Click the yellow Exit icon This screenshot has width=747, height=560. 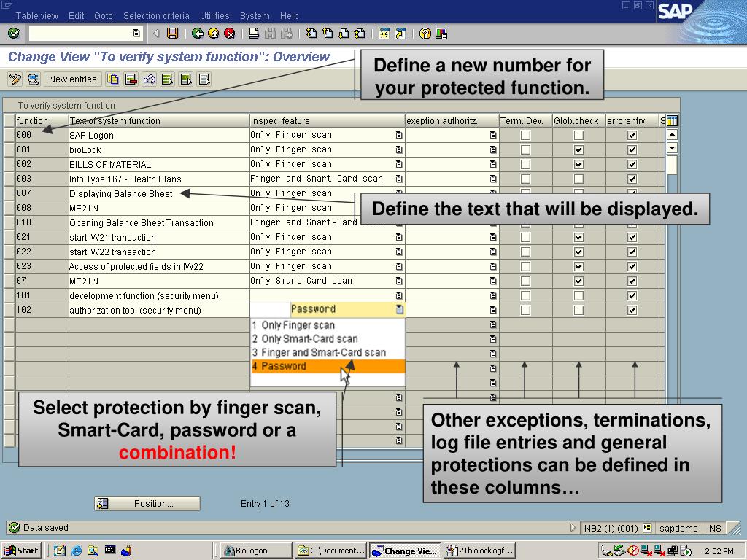pos(214,34)
